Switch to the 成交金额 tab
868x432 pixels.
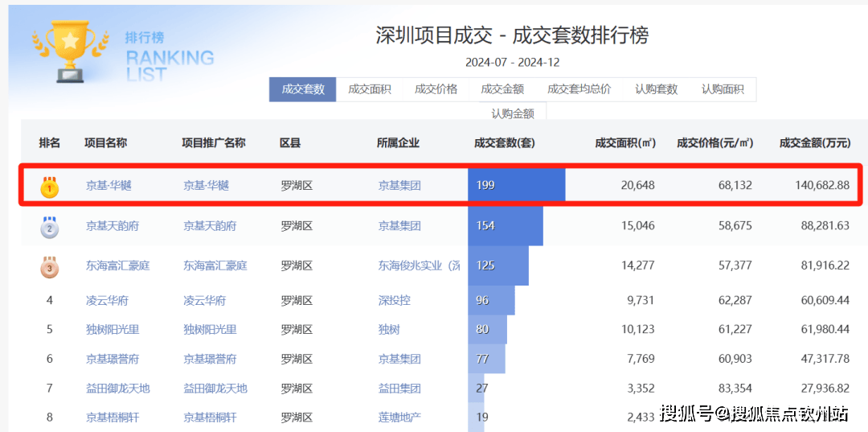502,89
